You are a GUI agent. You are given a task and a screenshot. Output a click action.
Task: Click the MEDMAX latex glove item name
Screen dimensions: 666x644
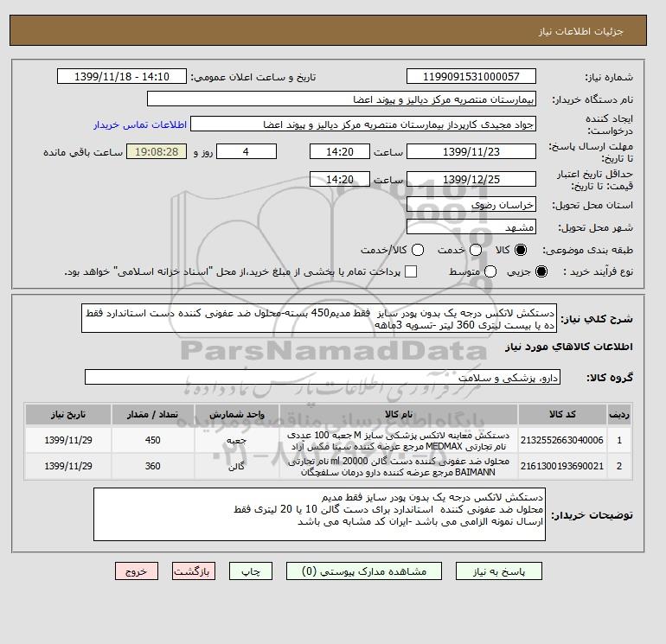pyautogui.click(x=399, y=441)
